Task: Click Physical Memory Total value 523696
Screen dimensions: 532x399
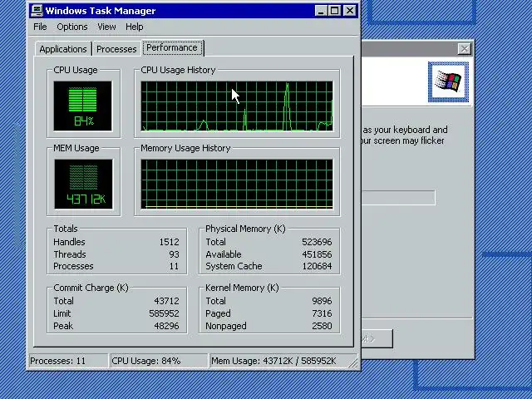Action: [317, 242]
